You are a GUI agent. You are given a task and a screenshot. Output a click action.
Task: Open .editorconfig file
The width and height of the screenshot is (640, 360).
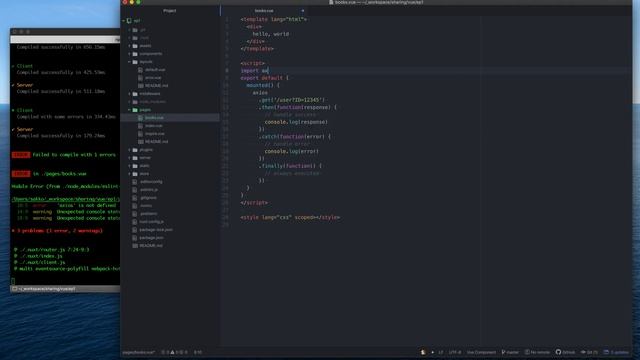151,182
